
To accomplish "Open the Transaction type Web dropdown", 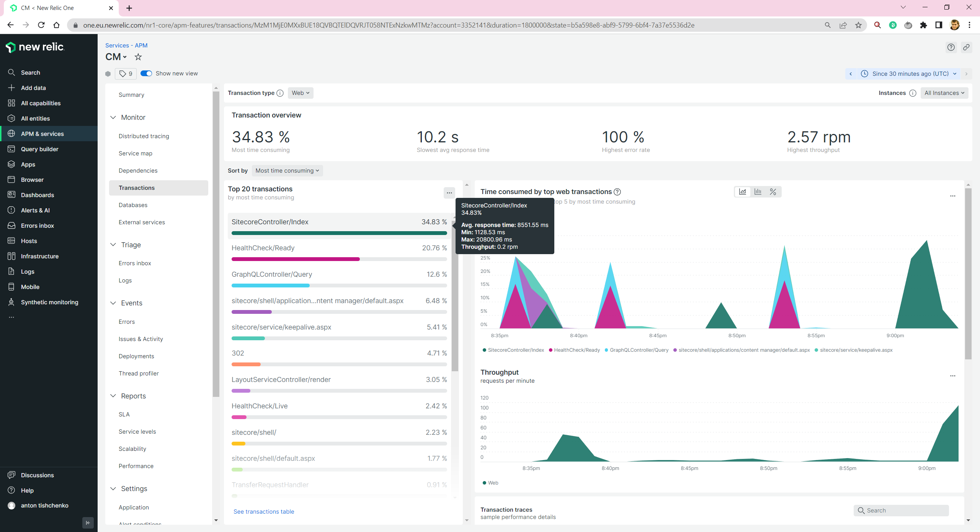I will pos(301,93).
